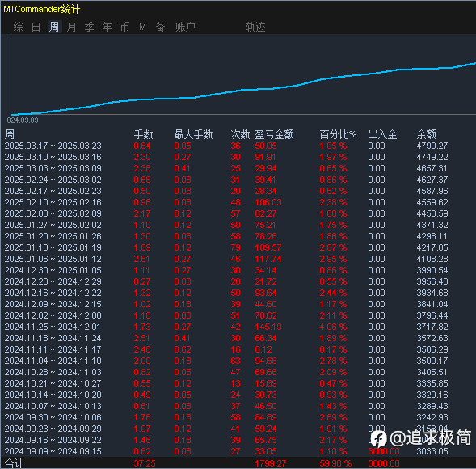The height and width of the screenshot is (469, 476).
Task: Open the M tab
Action: pyautogui.click(x=142, y=27)
